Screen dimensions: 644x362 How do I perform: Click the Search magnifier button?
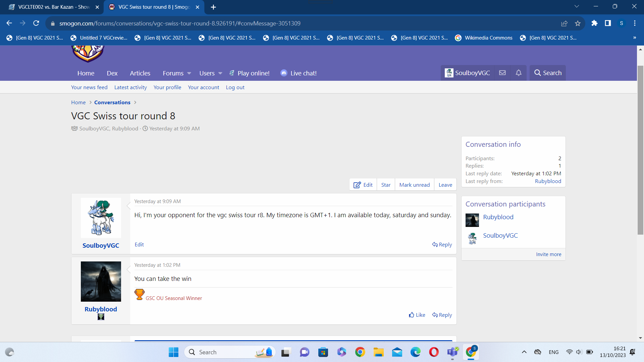[x=547, y=73]
